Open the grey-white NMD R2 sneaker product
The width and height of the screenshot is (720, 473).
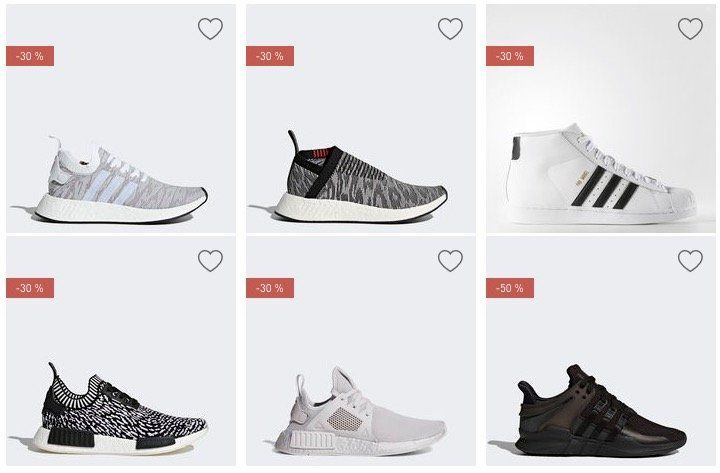coord(121,180)
